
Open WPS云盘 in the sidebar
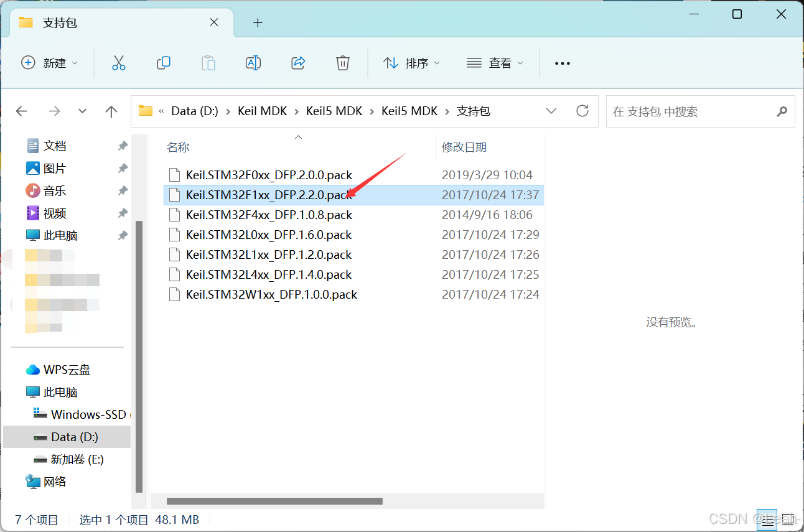[67, 370]
